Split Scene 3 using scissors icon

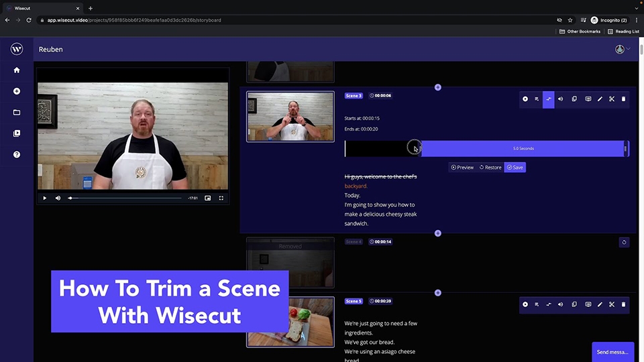coord(612,99)
